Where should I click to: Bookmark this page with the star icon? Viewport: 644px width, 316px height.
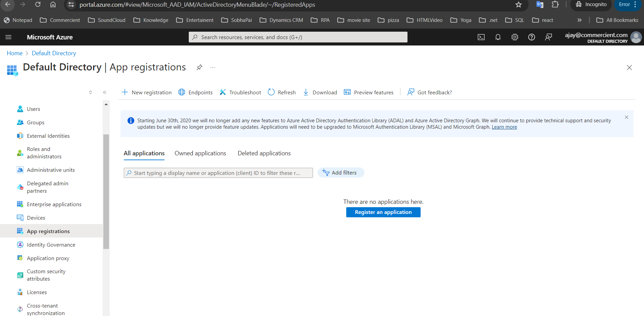point(518,4)
